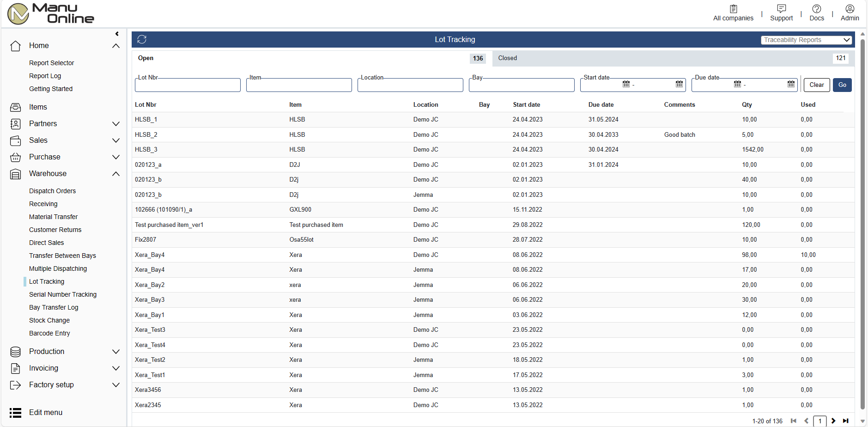Select Edit menu at sidebar bottom
868x427 pixels.
tap(45, 413)
